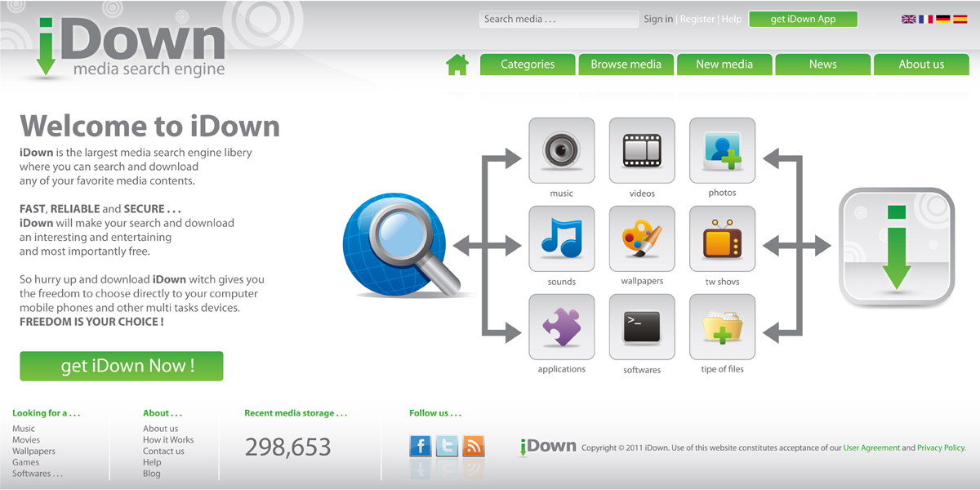Switch language to French flag
980x490 pixels.
(x=925, y=19)
